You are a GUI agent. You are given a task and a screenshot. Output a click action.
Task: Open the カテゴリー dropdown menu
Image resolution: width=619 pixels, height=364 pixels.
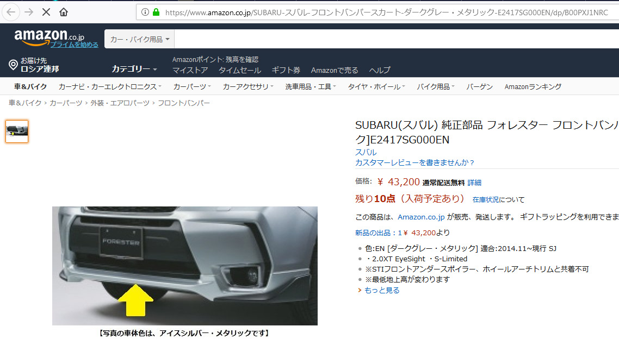pos(133,70)
